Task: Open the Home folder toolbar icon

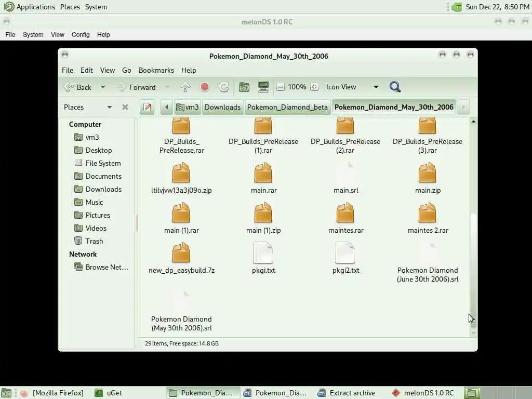Action: click(x=244, y=87)
